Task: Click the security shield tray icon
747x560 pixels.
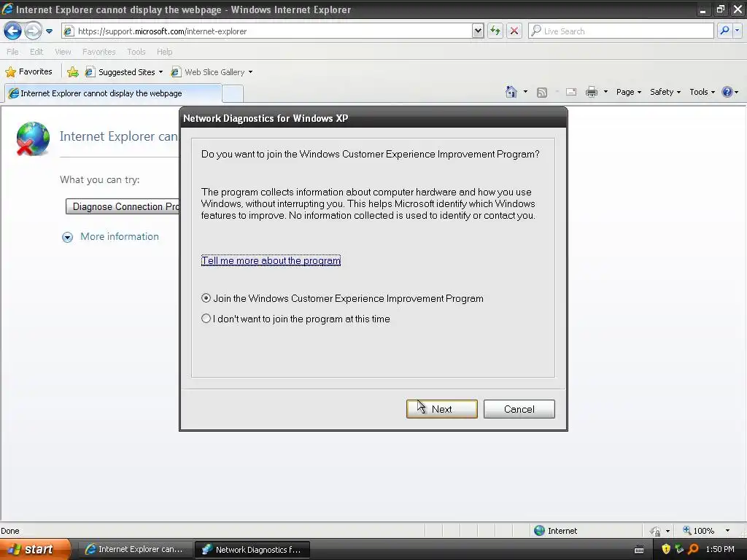Action: (666, 549)
